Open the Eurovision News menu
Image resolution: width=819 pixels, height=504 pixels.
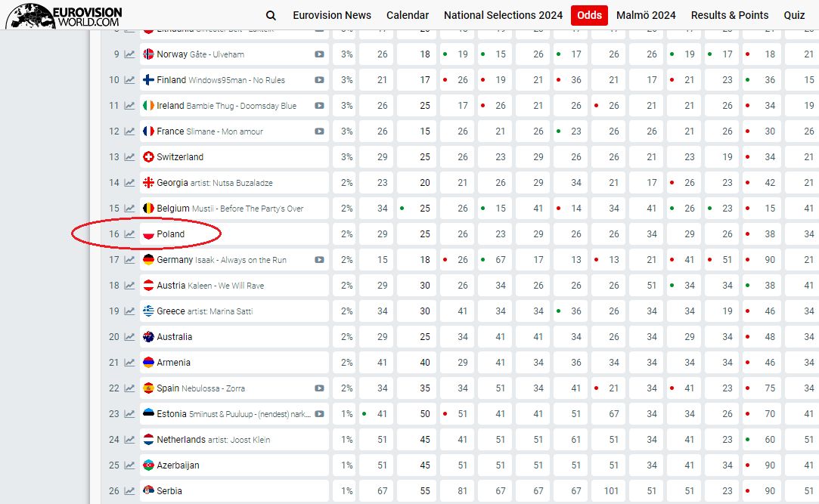click(x=332, y=15)
